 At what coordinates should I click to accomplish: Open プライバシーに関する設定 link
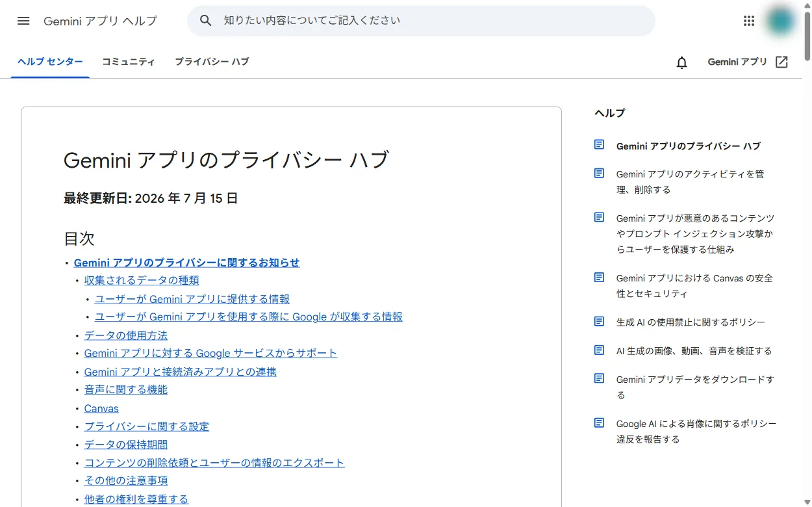(147, 427)
